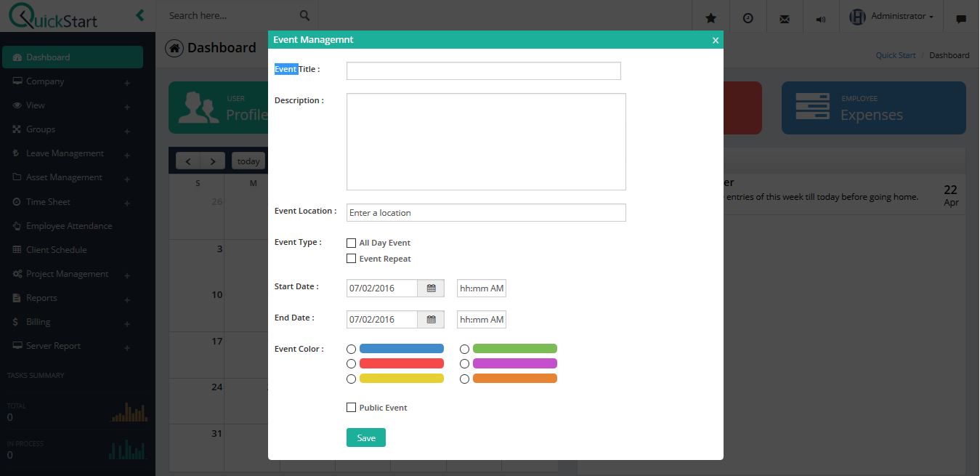Viewport: 980px width, 476px height.
Task: Mark the event as Public Event
Action: click(x=352, y=407)
